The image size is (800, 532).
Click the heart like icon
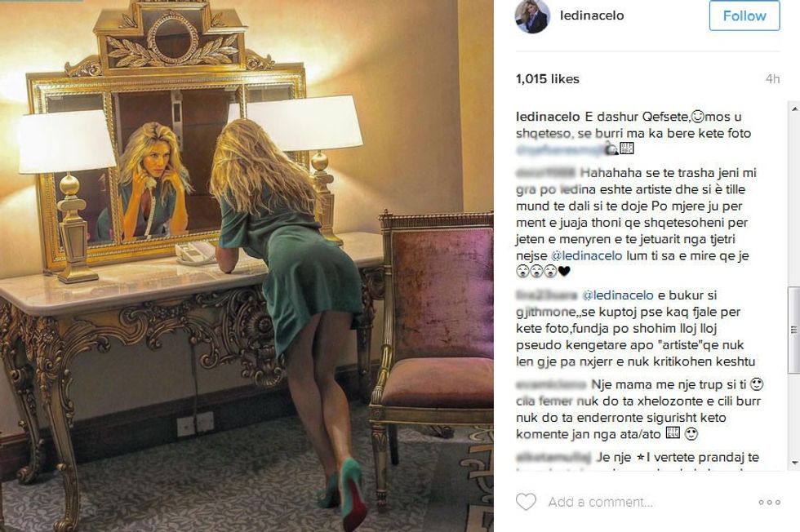526,502
